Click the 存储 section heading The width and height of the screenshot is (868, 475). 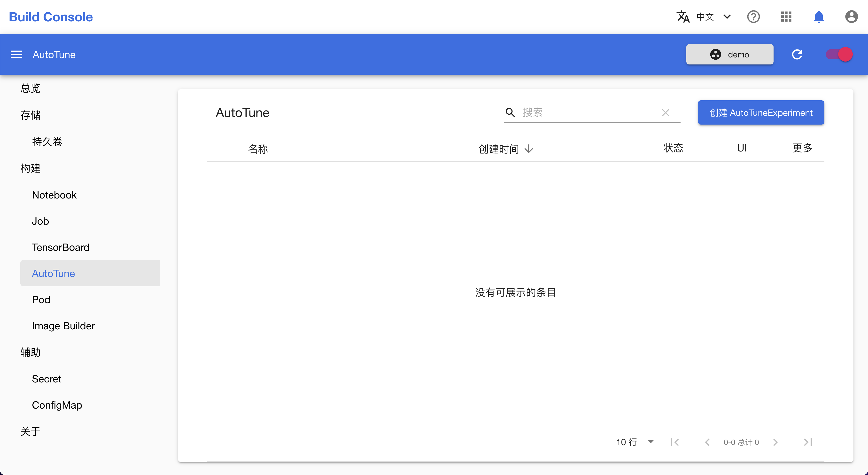30,115
